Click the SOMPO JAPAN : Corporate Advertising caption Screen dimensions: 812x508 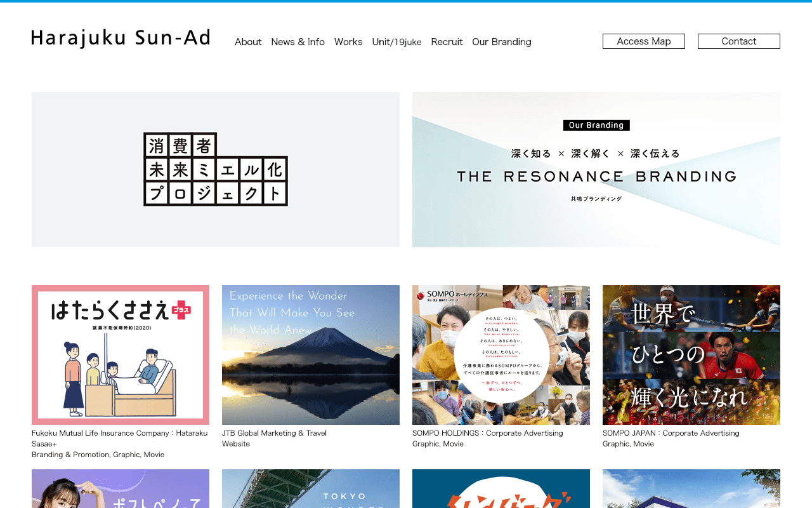(x=671, y=433)
